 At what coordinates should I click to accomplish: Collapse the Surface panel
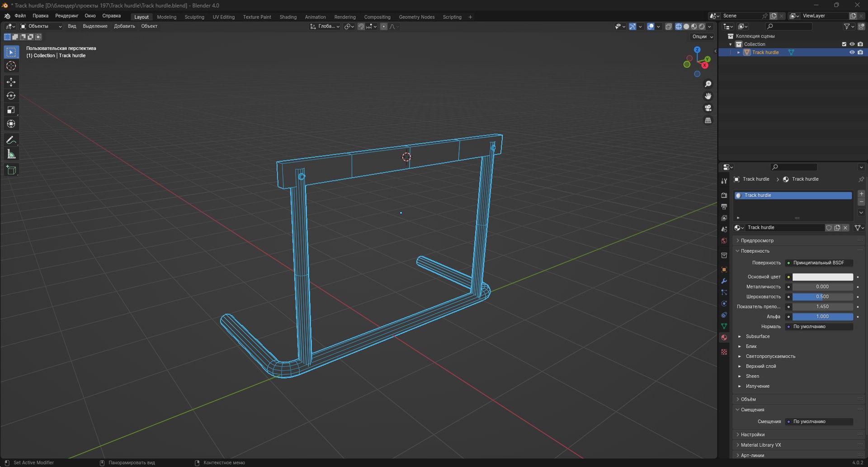[755, 251]
